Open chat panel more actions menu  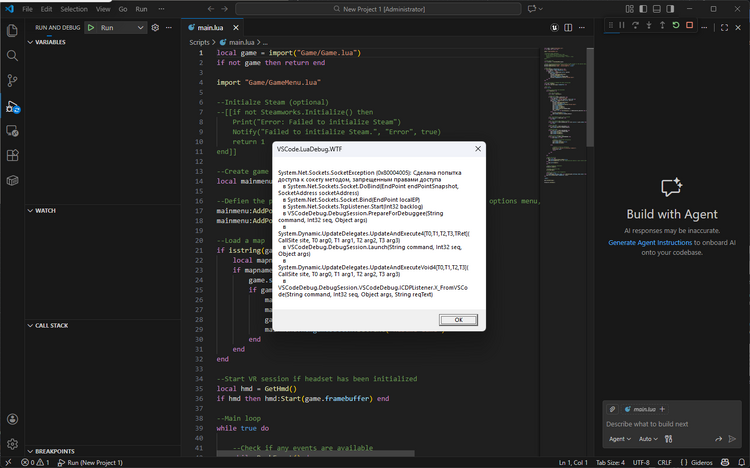[704, 28]
